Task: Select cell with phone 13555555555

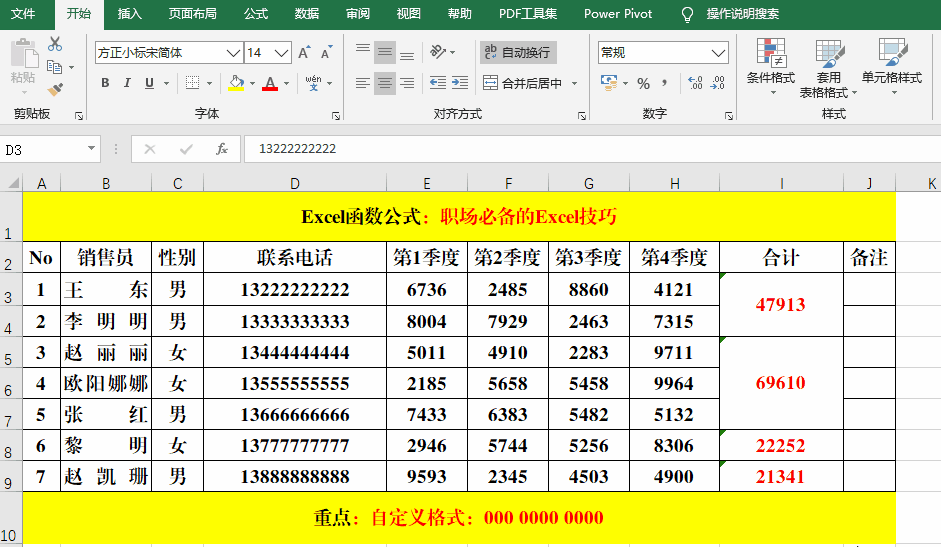Action: [x=295, y=383]
